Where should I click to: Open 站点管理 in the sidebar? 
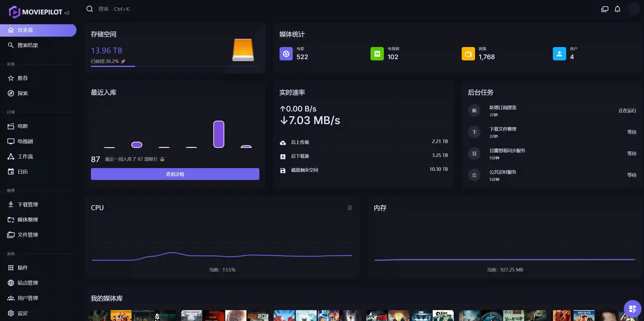[28, 283]
